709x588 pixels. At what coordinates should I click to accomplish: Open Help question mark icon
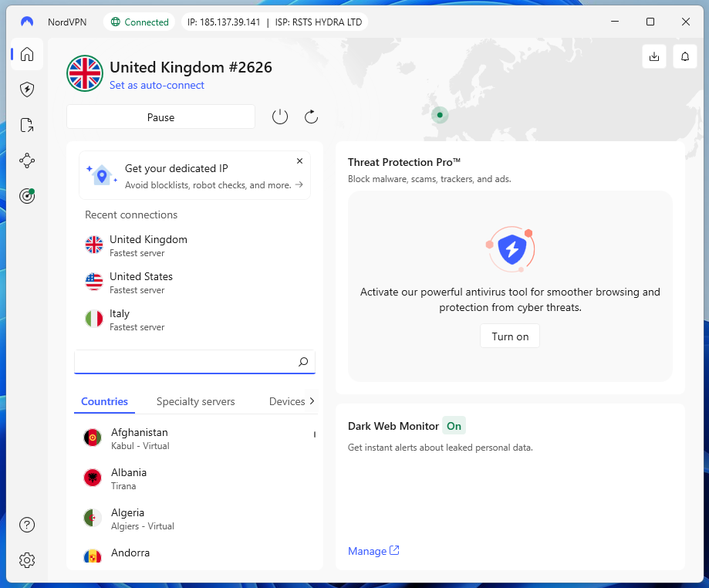point(27,525)
